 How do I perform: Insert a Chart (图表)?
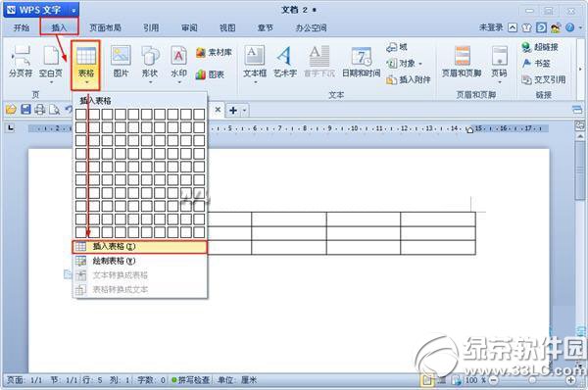pyautogui.click(x=210, y=74)
